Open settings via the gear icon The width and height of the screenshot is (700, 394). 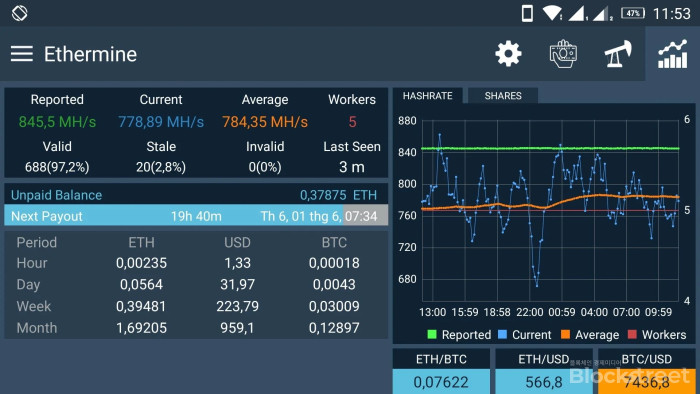click(508, 54)
